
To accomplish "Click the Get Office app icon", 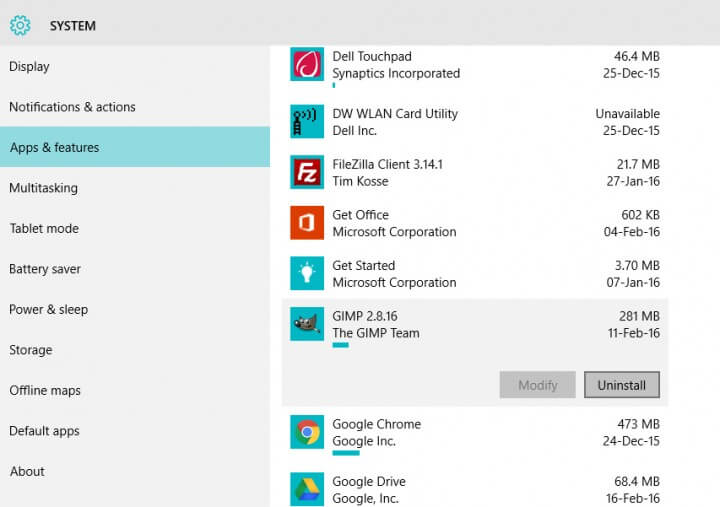I will [x=307, y=223].
